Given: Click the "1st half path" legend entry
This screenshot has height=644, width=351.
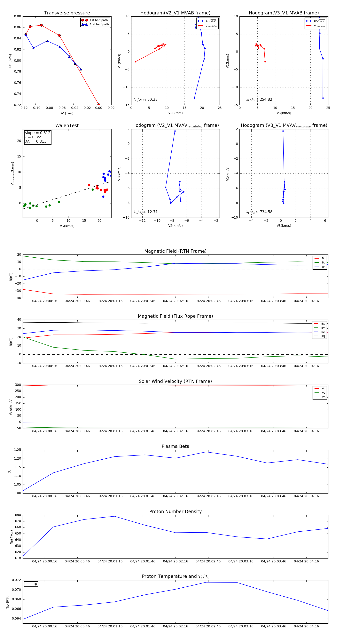Looking at the screenshot, I should tap(95, 20).
